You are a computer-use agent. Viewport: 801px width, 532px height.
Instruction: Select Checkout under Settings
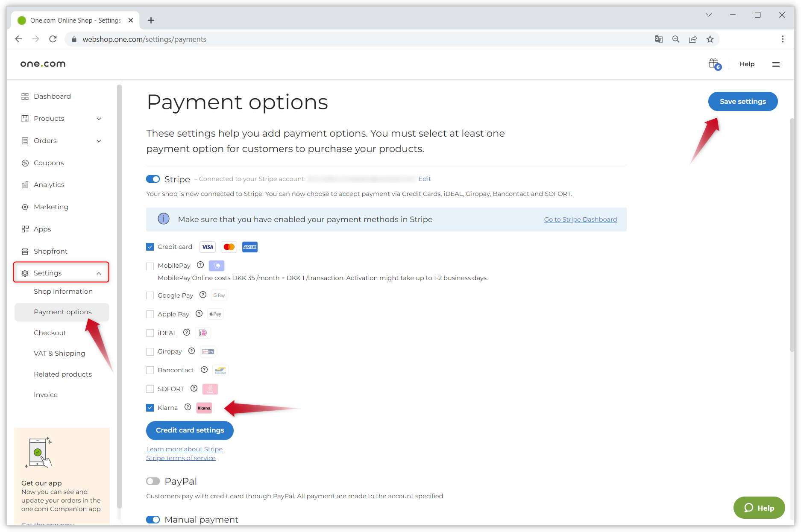pos(50,333)
